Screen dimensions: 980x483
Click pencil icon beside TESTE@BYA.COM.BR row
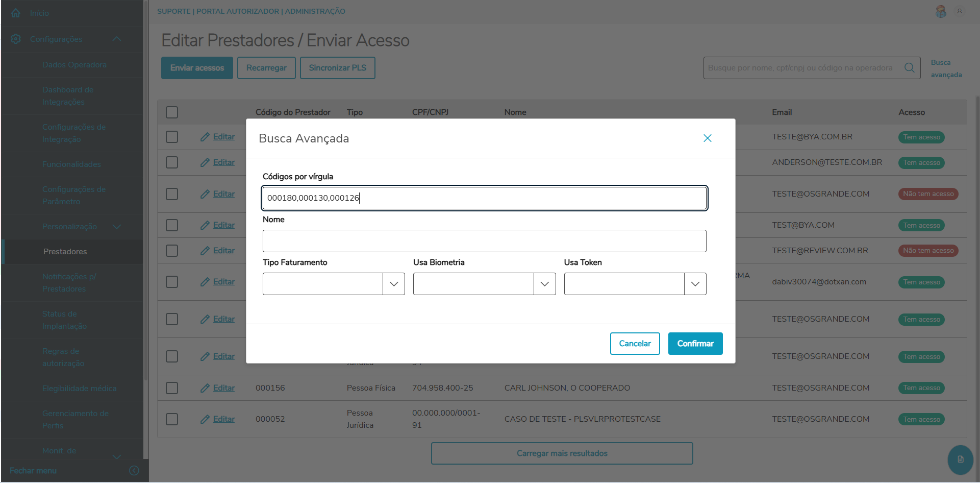(205, 137)
